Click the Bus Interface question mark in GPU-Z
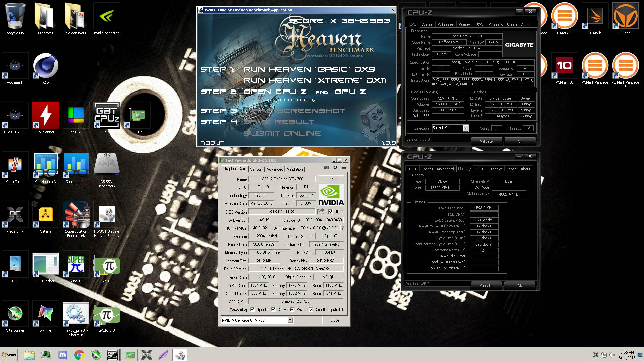644x362 pixels. (x=342, y=228)
